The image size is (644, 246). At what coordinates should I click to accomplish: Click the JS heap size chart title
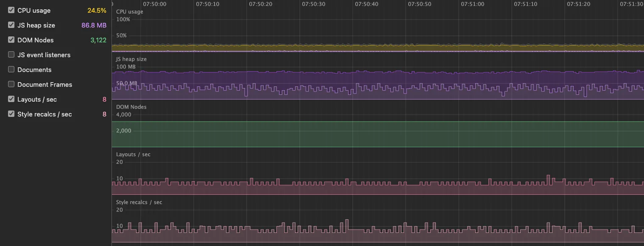131,59
